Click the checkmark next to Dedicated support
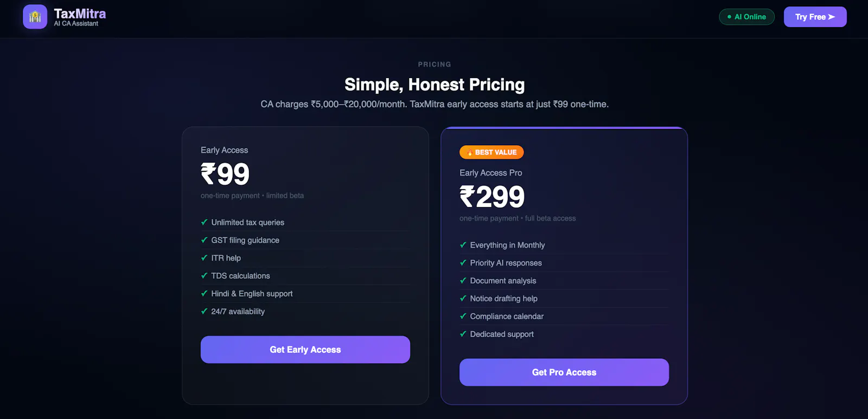Image resolution: width=868 pixels, height=419 pixels. pos(463,334)
